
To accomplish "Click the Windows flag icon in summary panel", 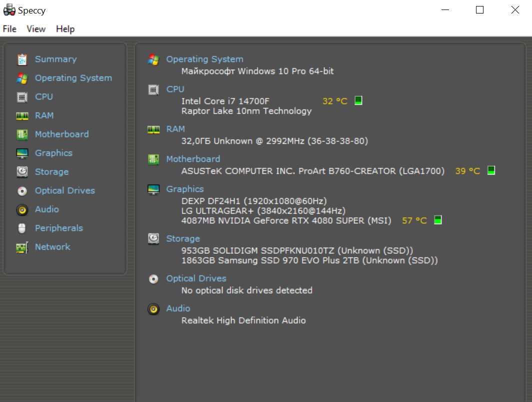I will pos(153,60).
